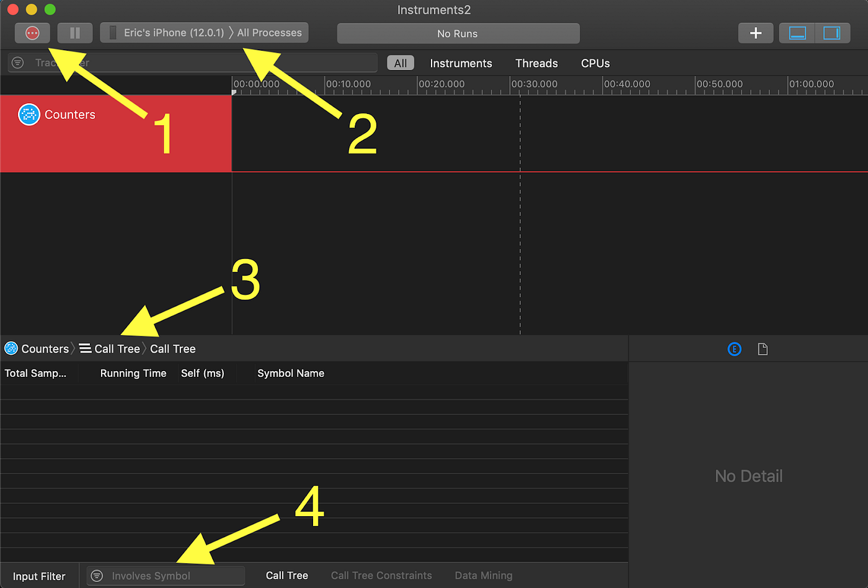This screenshot has height=588, width=868.
Task: Select the Extended Detail (E) icon
Action: pos(734,349)
